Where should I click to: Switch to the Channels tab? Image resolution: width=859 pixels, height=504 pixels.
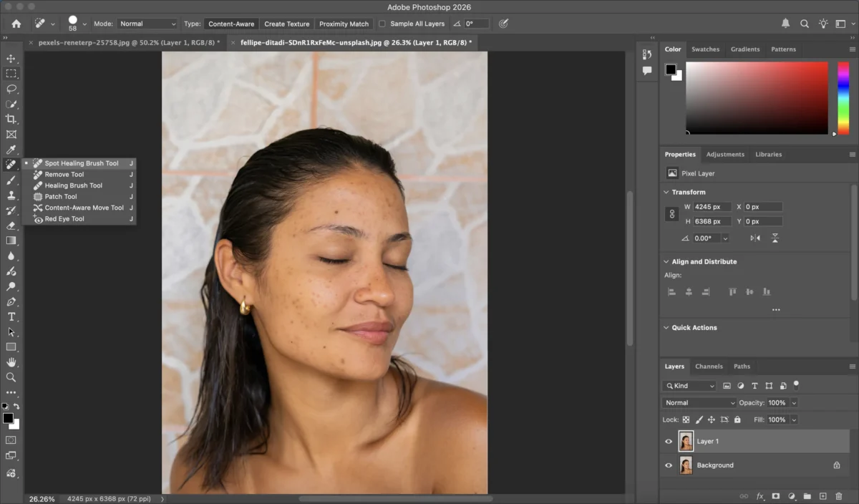[709, 367]
